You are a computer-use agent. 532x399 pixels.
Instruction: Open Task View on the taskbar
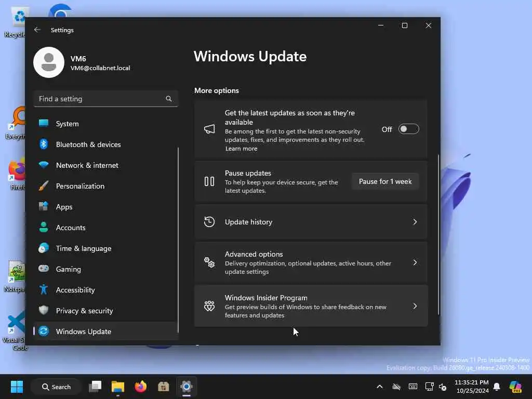coord(95,387)
